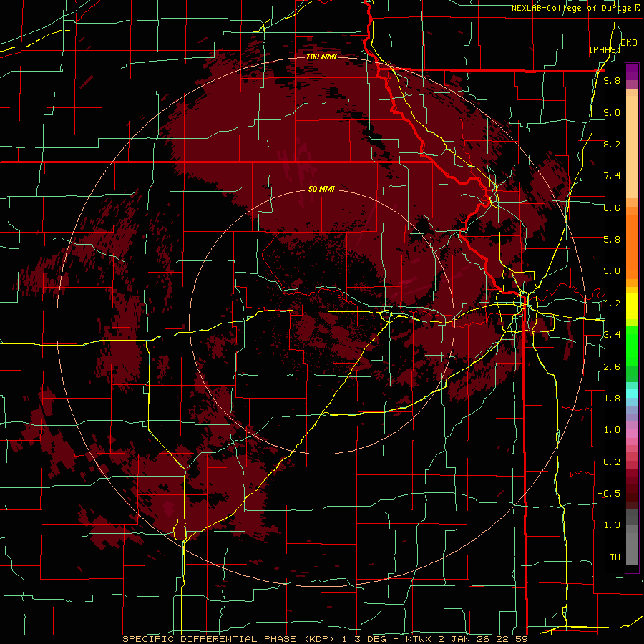Pick the bright green color bar segment
644x644 pixels.
click(x=632, y=345)
